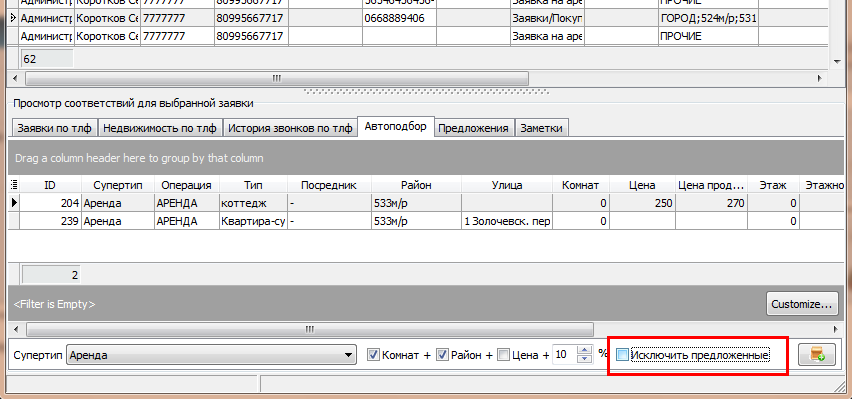Select ID cell 204

pyautogui.click(x=51, y=203)
